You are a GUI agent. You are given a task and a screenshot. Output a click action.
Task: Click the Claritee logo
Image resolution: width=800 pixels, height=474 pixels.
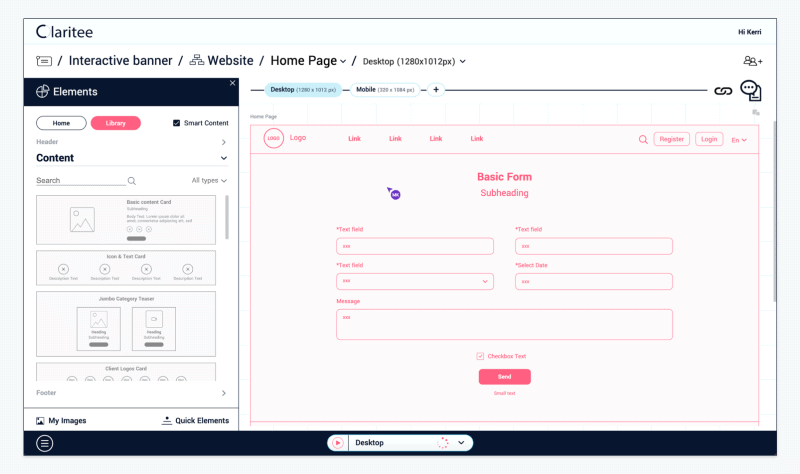click(64, 32)
